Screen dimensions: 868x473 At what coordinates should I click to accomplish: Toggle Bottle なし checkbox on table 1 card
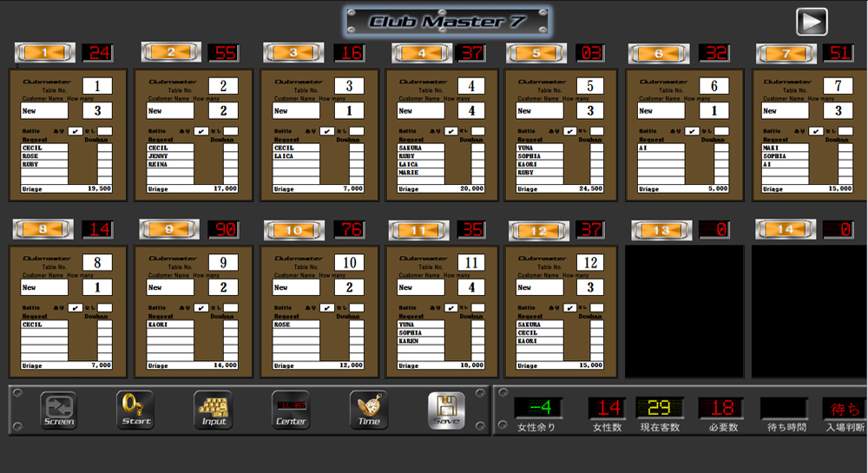105,131
